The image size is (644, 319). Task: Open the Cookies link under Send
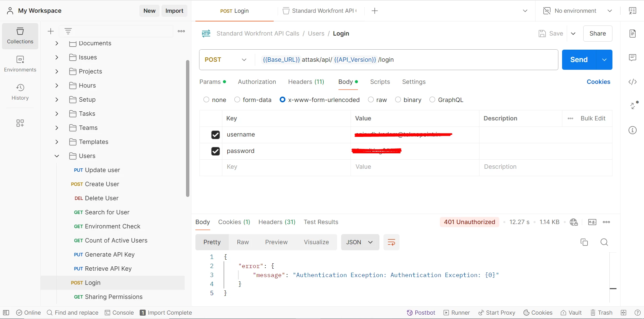coord(598,82)
